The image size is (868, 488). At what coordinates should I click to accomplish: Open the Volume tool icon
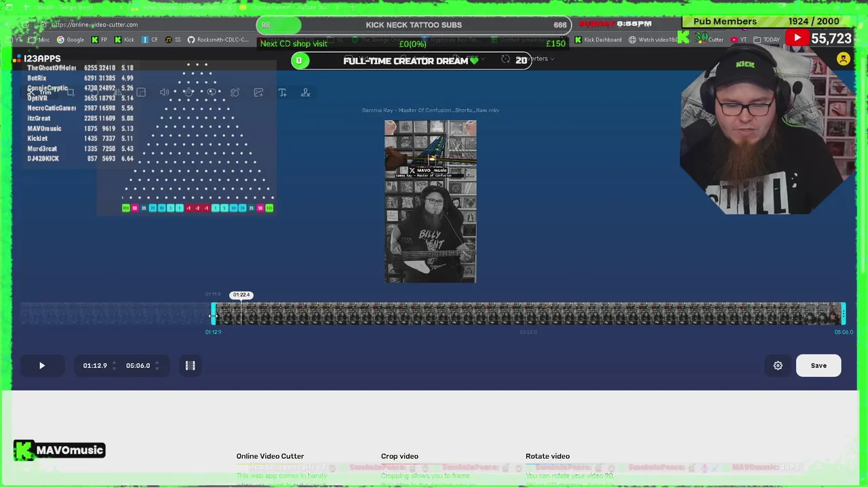point(164,92)
